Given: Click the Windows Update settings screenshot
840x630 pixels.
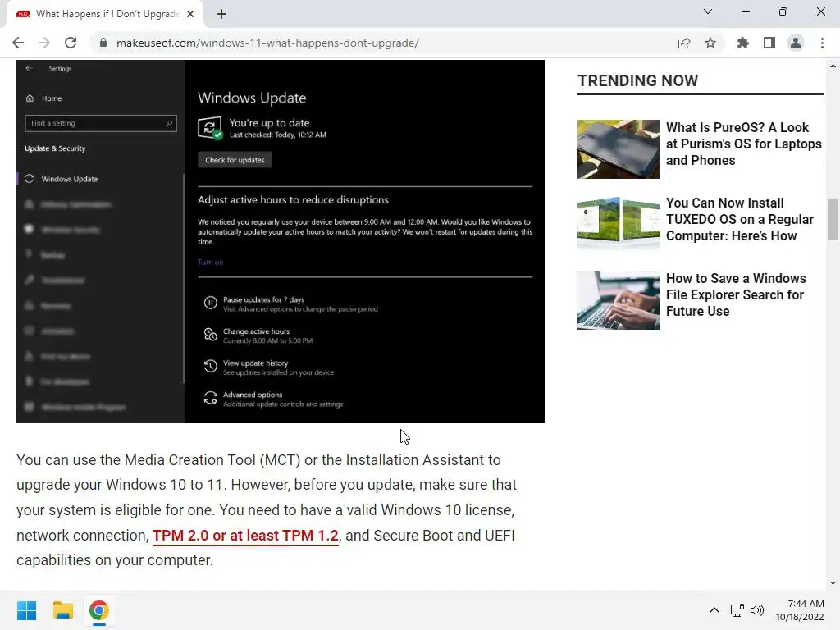Looking at the screenshot, I should [281, 241].
